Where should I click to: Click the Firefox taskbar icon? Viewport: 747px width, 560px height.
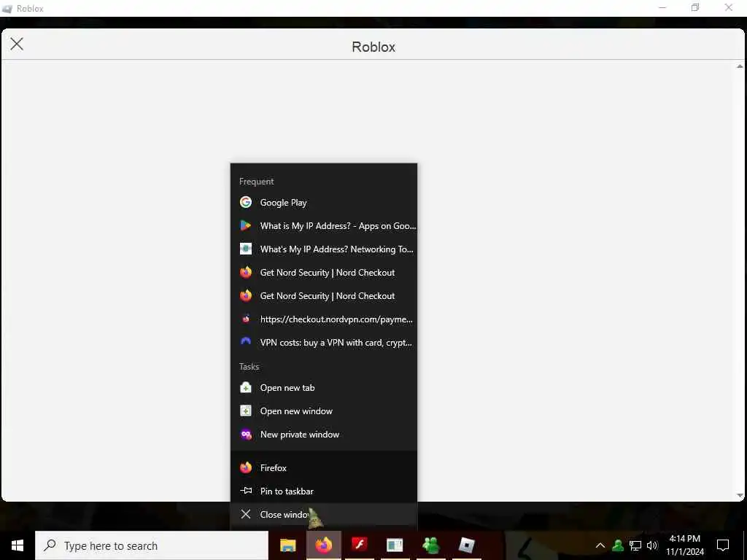(323, 545)
